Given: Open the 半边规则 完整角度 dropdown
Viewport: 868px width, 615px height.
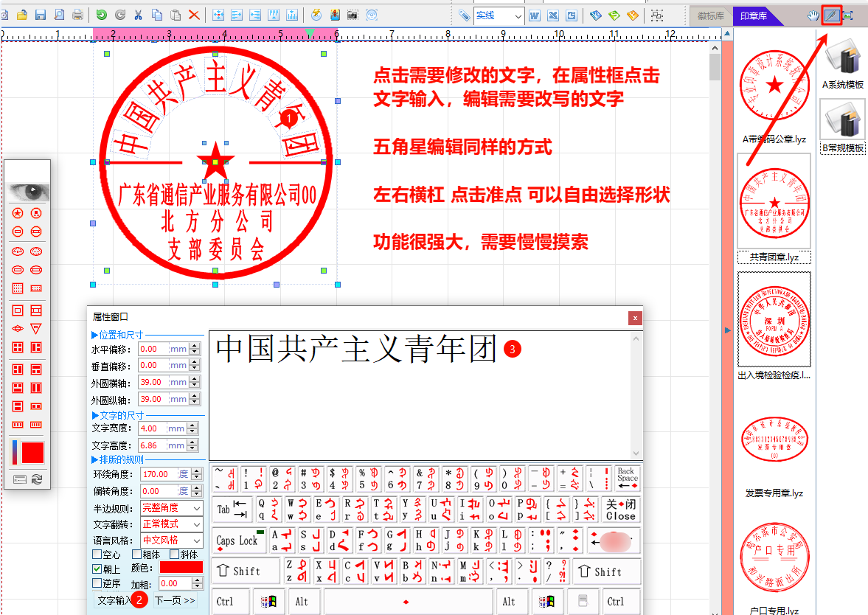Looking at the screenshot, I should (172, 507).
